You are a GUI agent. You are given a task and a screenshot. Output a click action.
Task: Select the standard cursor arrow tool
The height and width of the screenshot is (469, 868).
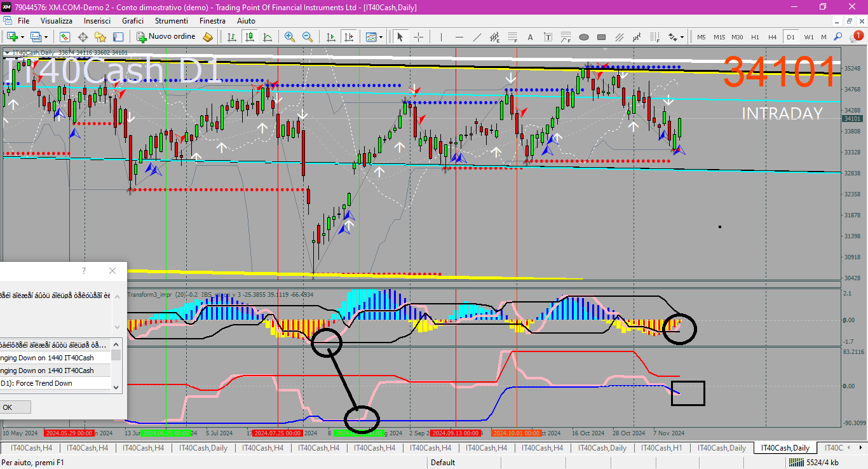[x=400, y=37]
